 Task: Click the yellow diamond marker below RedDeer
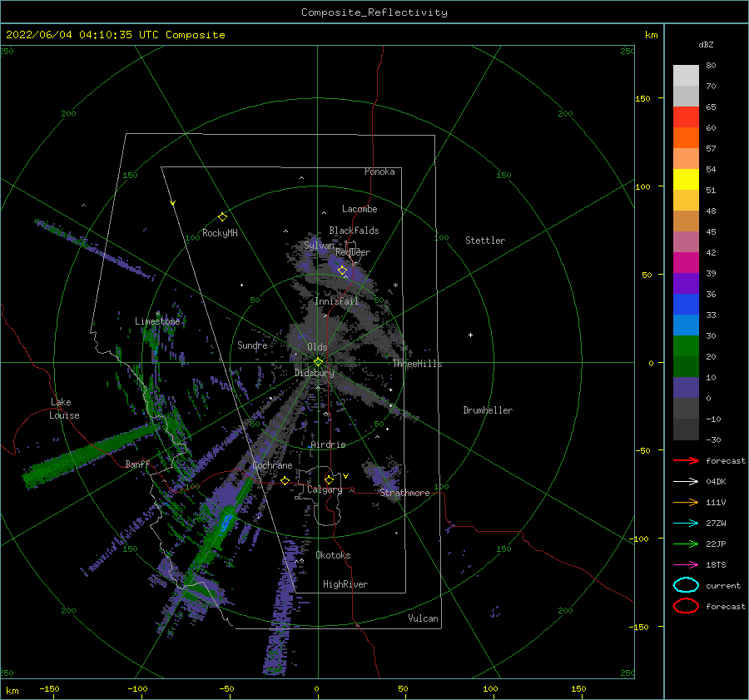click(342, 271)
